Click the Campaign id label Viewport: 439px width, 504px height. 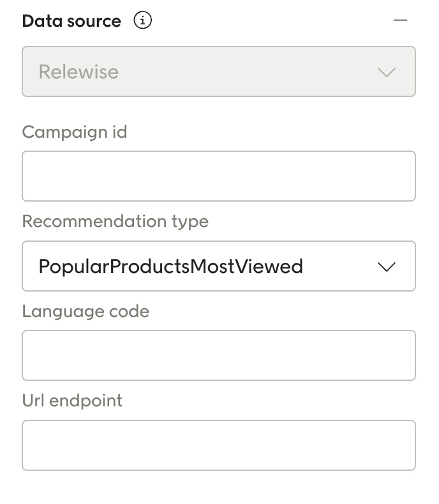click(x=75, y=132)
